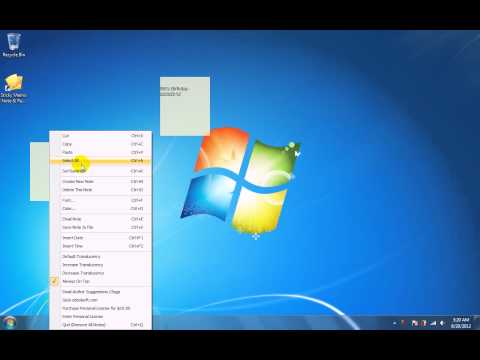Choose Insert Date menu entry
This screenshot has width=480, height=360.
pyautogui.click(x=100, y=238)
